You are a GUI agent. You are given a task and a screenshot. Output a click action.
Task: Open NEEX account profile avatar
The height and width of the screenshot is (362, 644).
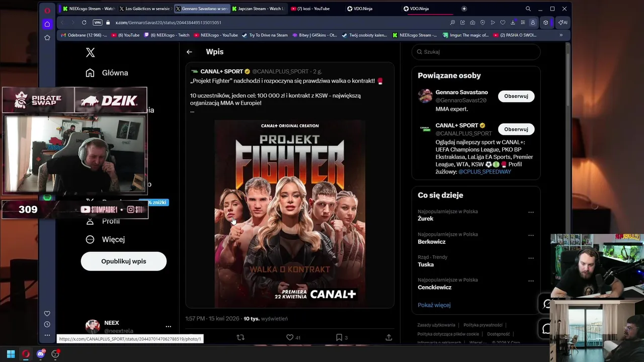[x=93, y=326]
